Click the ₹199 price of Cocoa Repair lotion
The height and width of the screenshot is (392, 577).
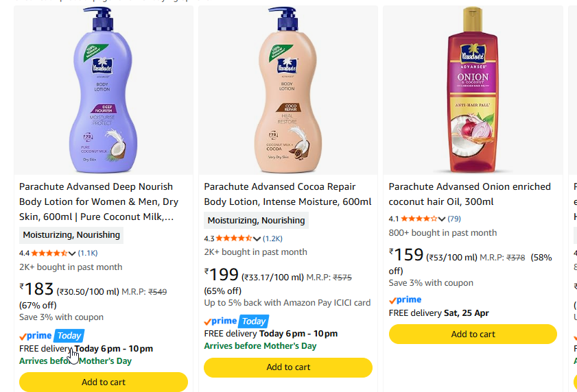click(224, 275)
